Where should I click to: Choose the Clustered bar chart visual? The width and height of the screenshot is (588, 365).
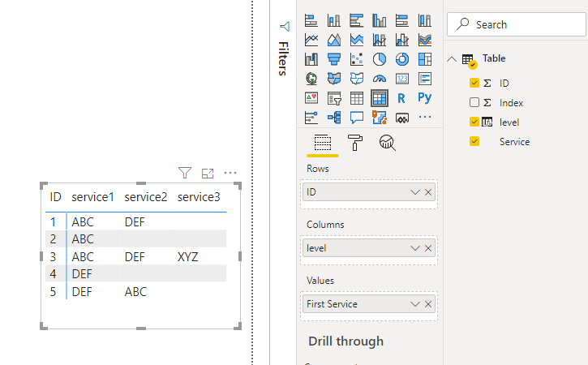[357, 20]
